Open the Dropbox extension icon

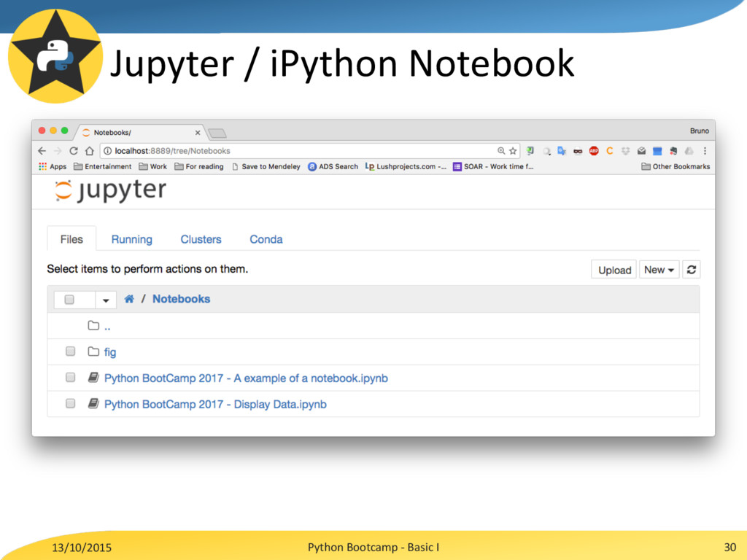(625, 151)
